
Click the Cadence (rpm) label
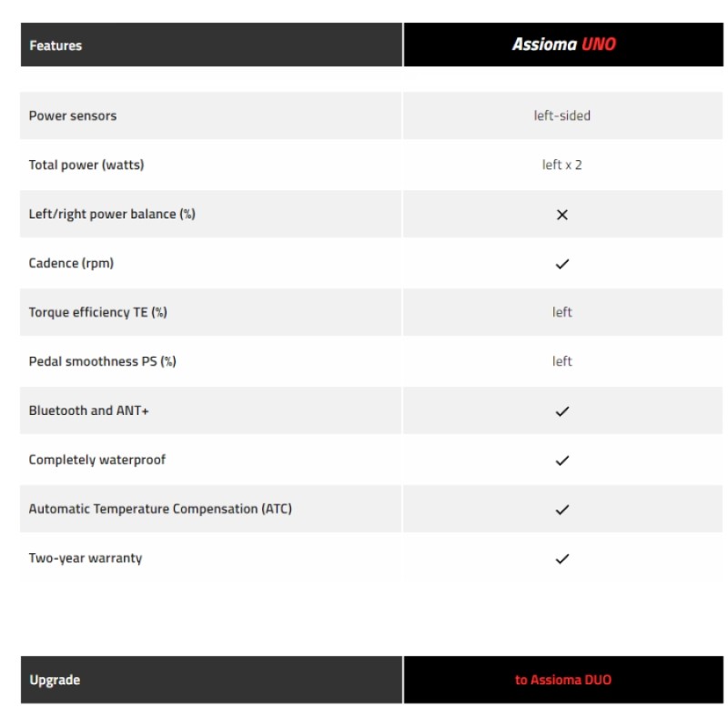[x=71, y=263]
